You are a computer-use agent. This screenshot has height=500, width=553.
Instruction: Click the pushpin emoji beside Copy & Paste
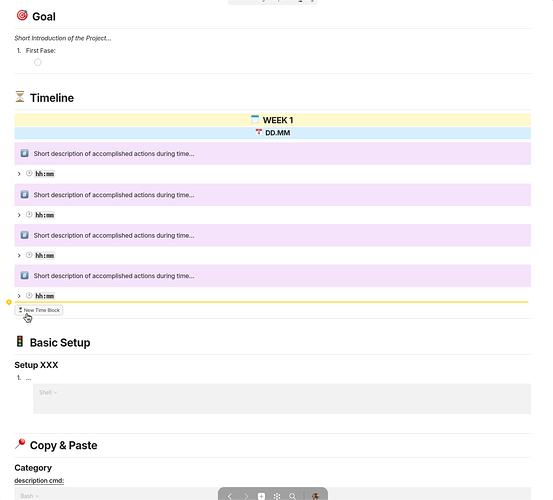tap(20, 444)
